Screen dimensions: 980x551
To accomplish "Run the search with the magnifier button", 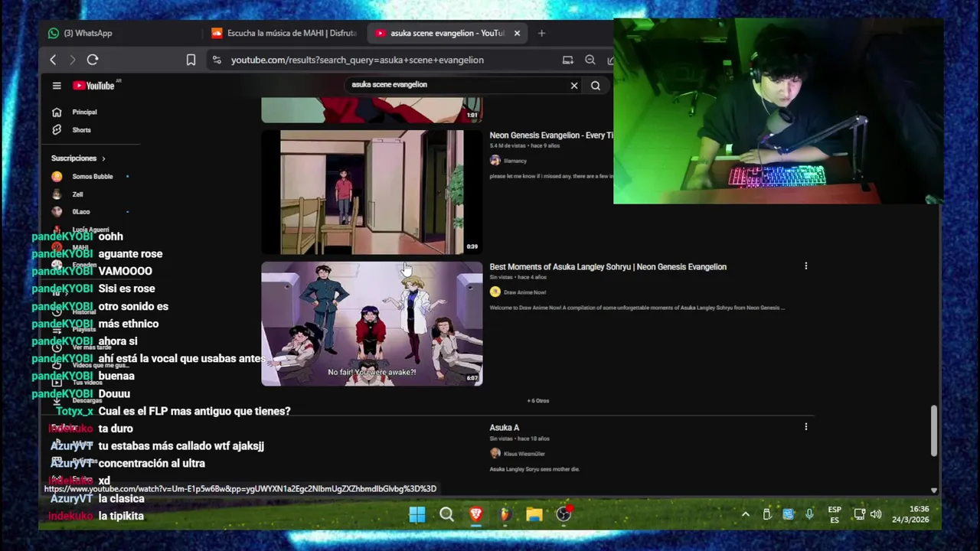I will coord(596,86).
